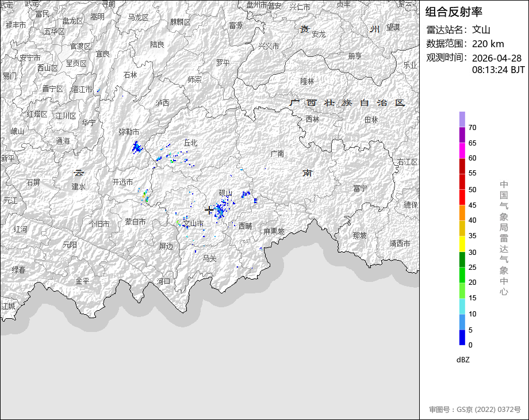Screen dimensions: 529x420
Task: Click the yellow-green echo patch near 开远市
Action: coord(145,197)
